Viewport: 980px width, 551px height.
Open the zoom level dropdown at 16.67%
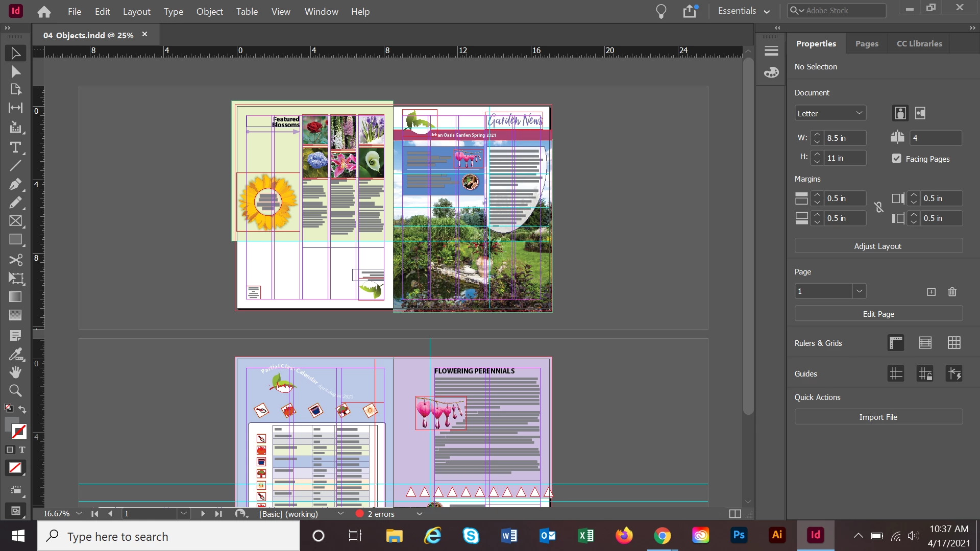(79, 514)
